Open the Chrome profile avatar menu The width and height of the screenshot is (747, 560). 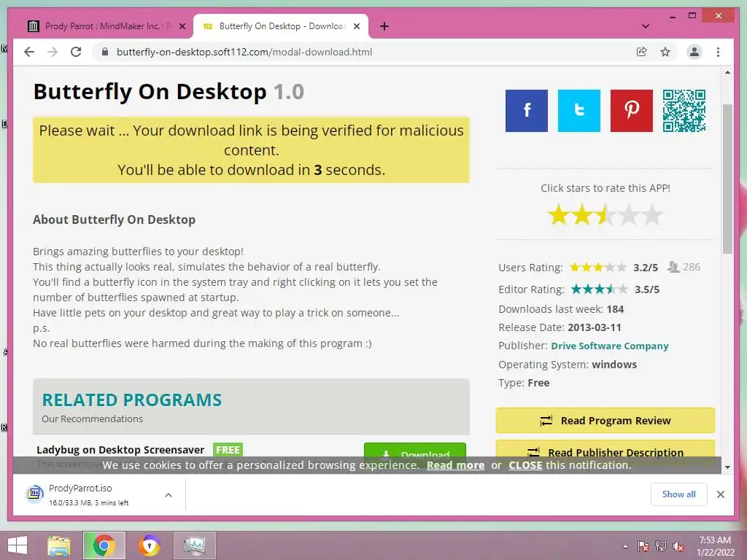[694, 52]
